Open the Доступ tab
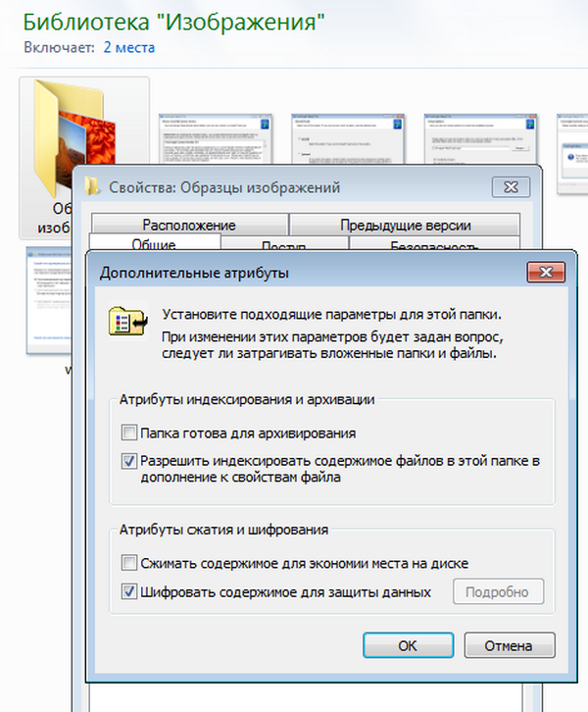 (284, 244)
